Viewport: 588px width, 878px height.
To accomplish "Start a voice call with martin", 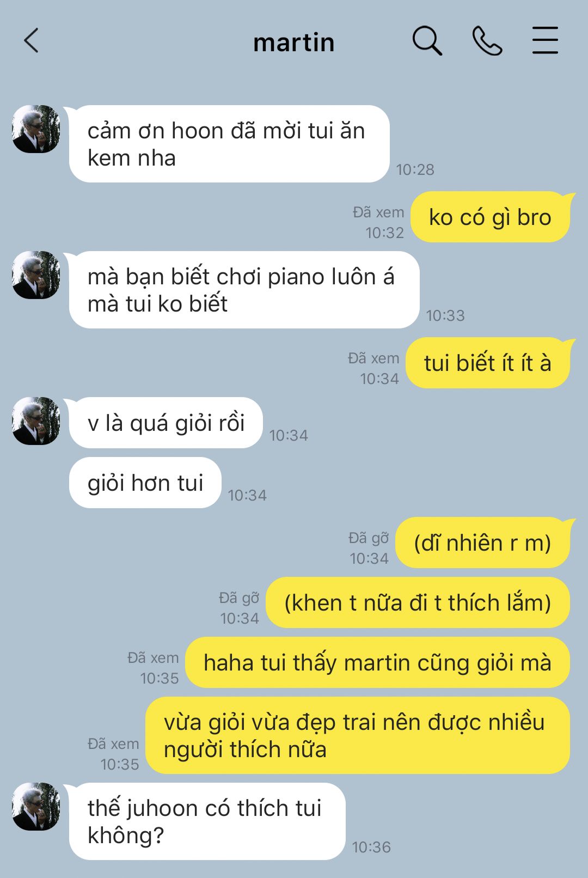I will click(487, 41).
